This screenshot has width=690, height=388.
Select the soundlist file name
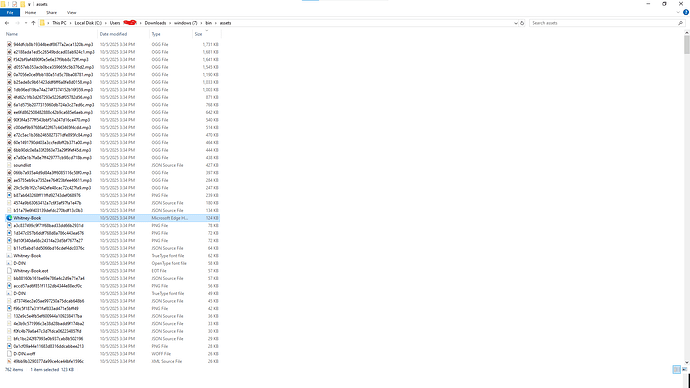(x=22, y=165)
